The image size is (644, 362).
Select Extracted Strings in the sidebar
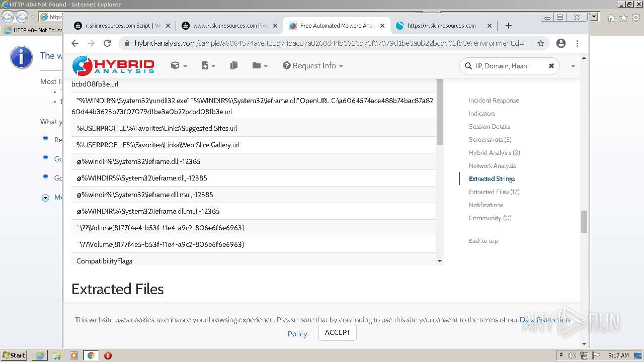[492, 179]
